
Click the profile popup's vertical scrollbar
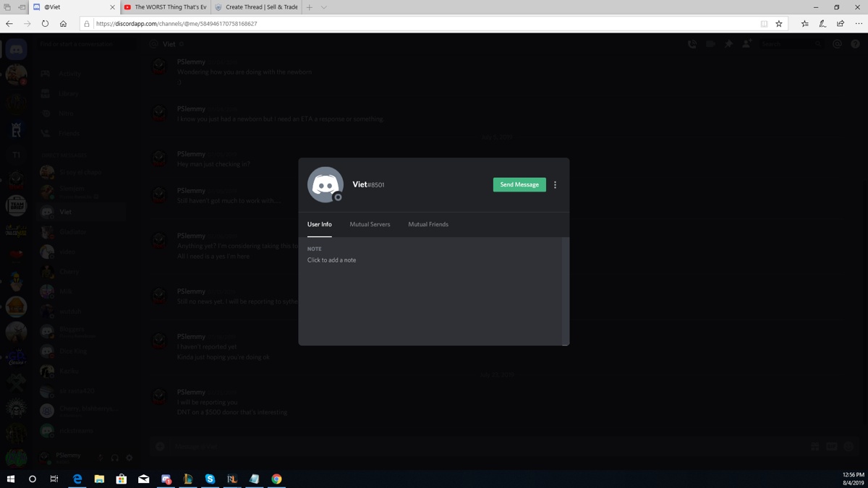pos(566,291)
